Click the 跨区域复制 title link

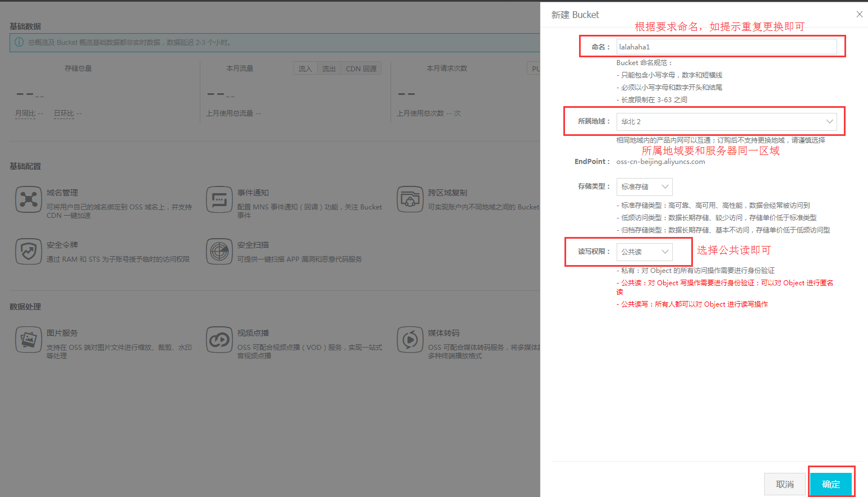click(x=448, y=193)
